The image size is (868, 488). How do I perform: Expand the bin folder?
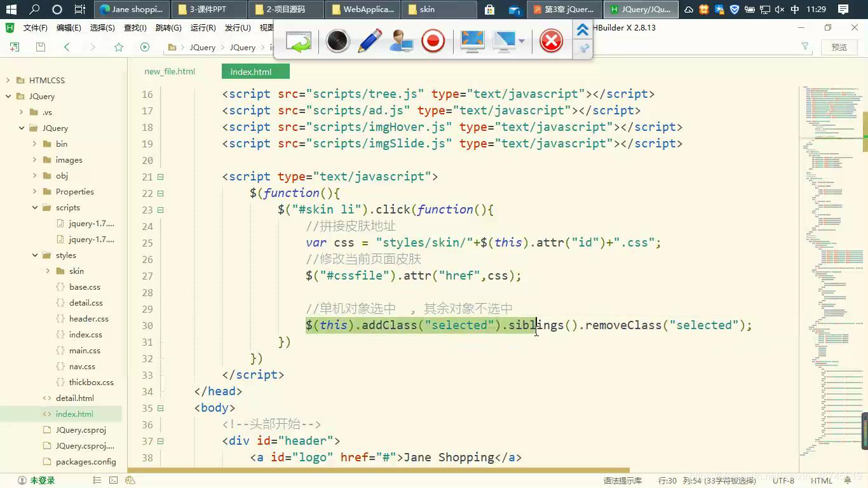coord(35,144)
